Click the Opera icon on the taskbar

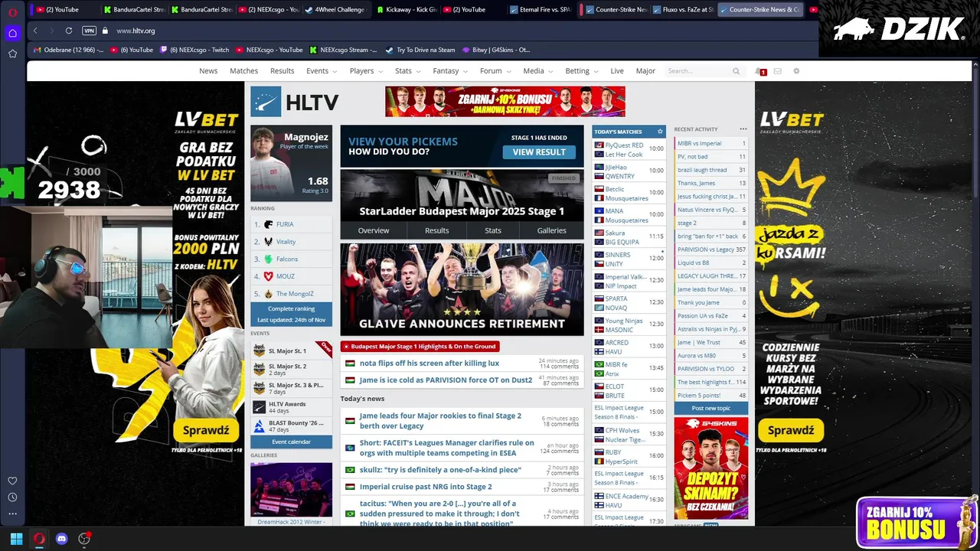pos(39,539)
